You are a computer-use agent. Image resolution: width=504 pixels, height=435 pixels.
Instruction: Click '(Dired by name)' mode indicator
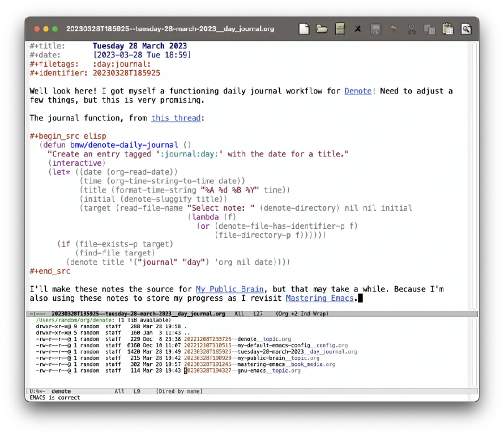point(180,391)
